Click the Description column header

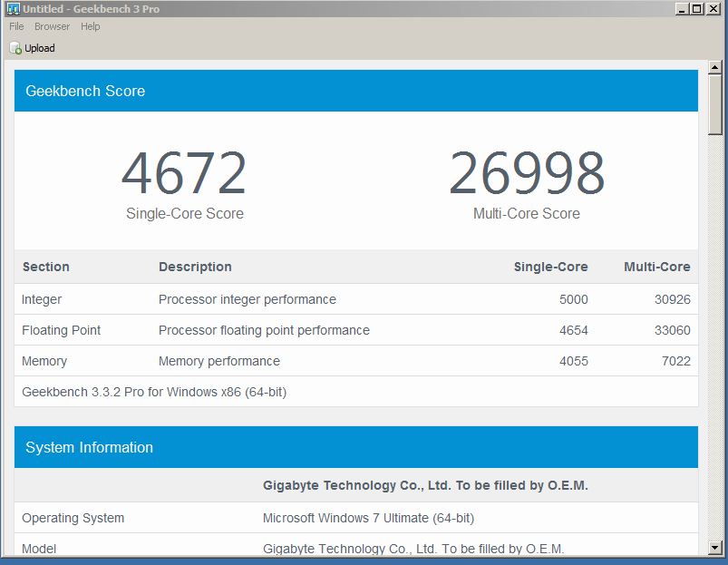point(195,267)
